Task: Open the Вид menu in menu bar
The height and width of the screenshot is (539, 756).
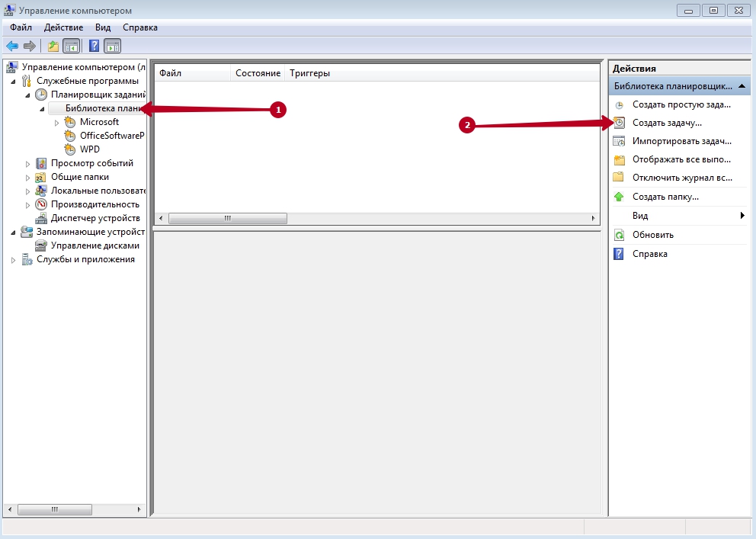Action: [x=103, y=27]
